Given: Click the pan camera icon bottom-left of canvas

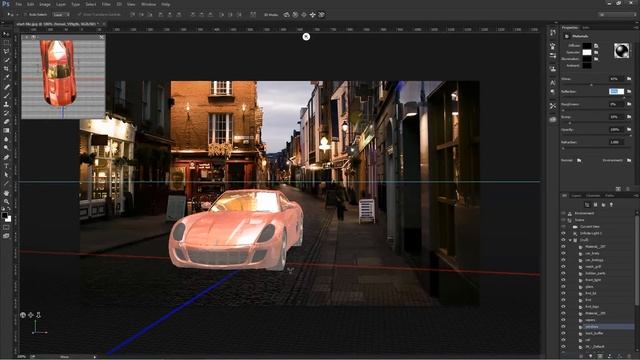Looking at the screenshot, I should pyautogui.click(x=31, y=315).
